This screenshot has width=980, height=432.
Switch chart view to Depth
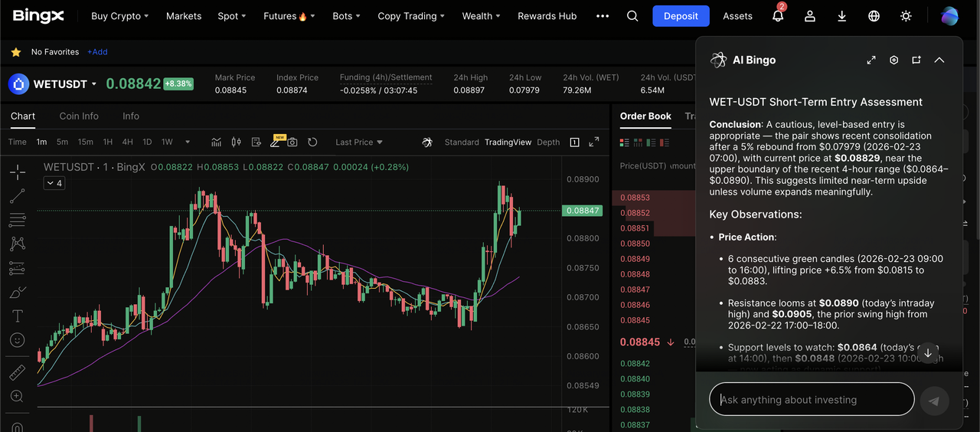coord(548,142)
